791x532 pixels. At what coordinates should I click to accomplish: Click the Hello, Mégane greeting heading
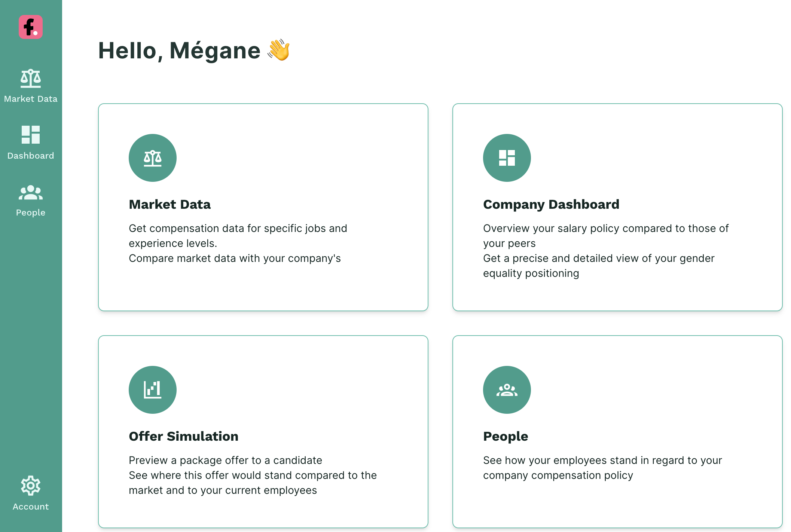click(x=194, y=51)
